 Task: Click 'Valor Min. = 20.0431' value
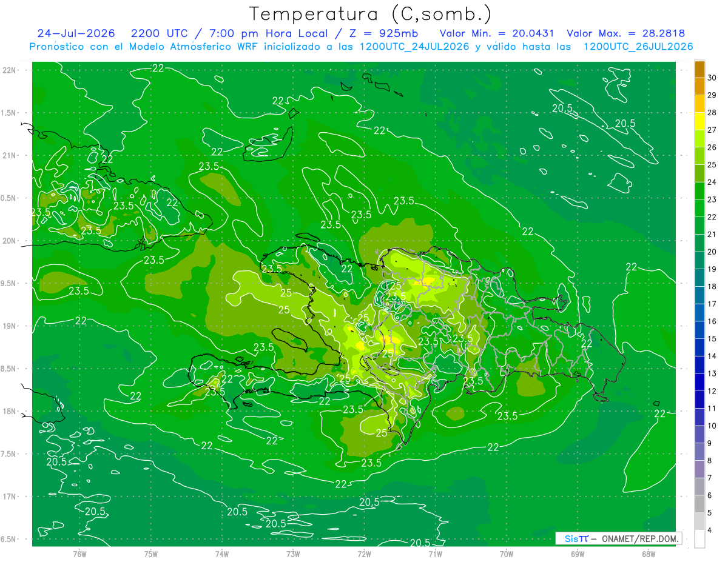tap(497, 33)
